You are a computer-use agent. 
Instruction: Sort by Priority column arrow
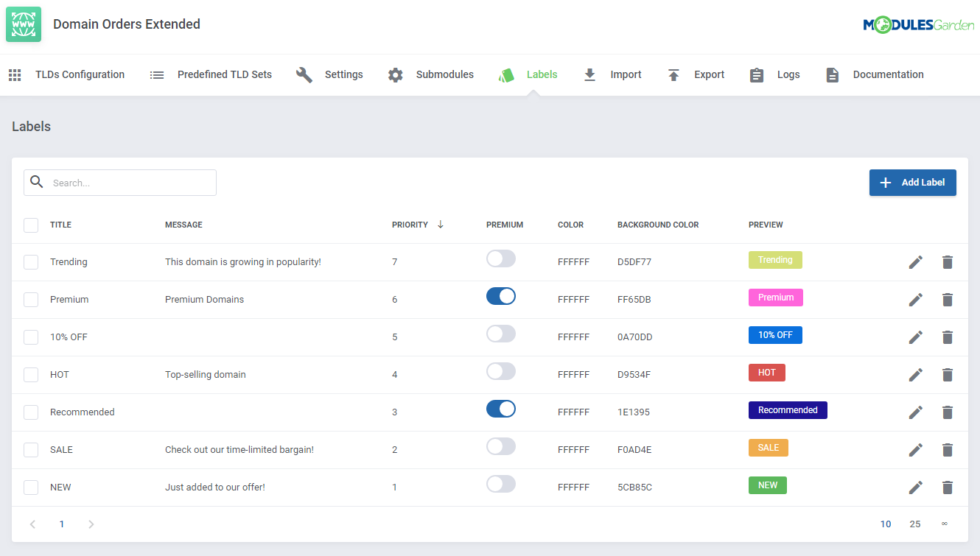(x=441, y=225)
